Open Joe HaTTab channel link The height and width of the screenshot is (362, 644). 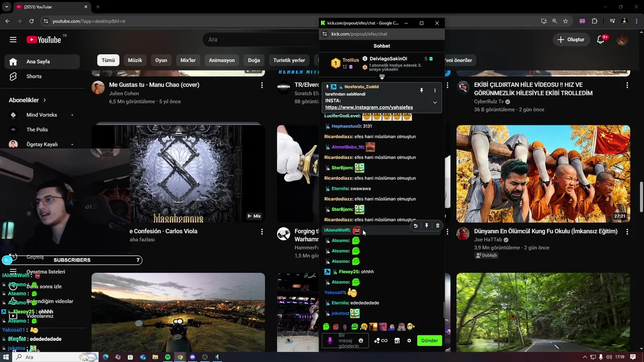coord(489,240)
